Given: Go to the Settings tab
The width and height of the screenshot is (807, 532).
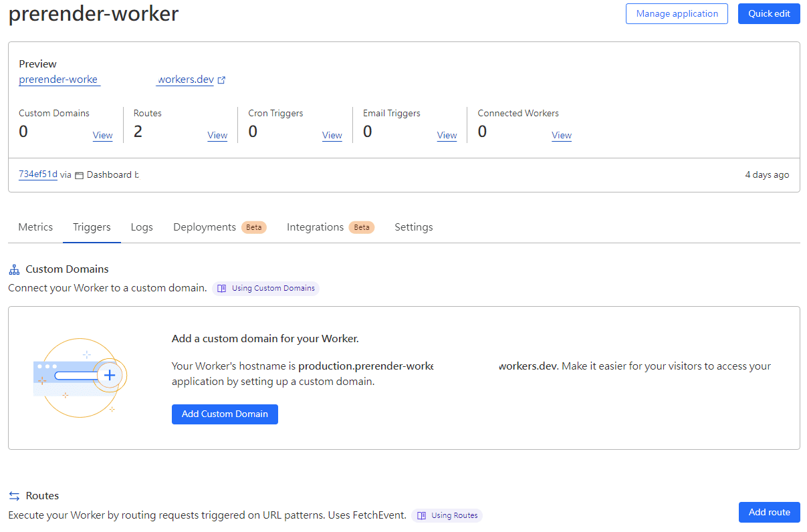Looking at the screenshot, I should [414, 227].
